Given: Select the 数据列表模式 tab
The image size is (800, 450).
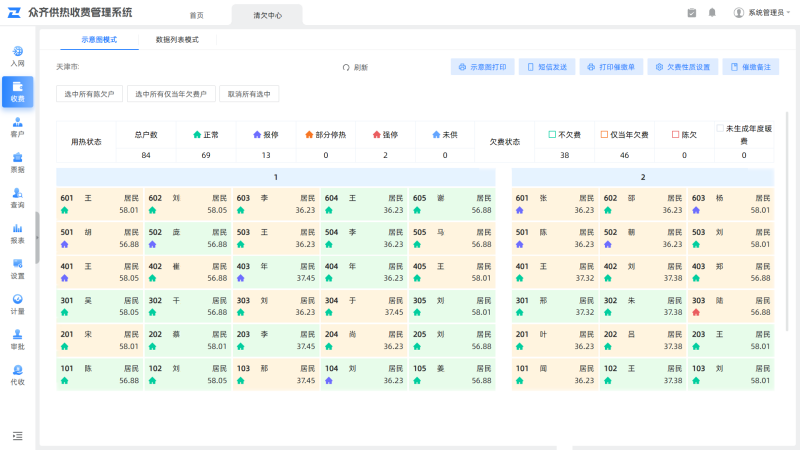Looking at the screenshot, I should coord(177,40).
